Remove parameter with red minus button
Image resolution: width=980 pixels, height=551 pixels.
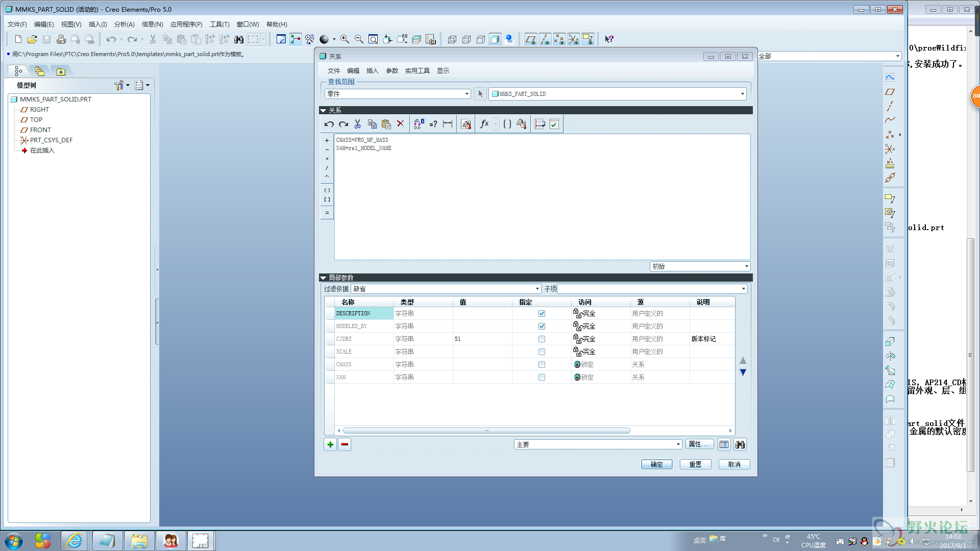[x=345, y=444]
